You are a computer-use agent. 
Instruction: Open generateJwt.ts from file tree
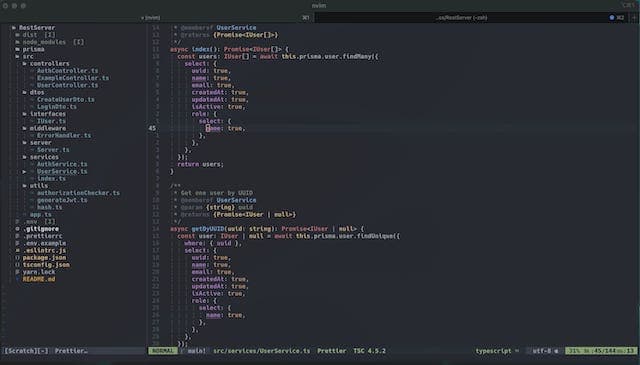pos(62,200)
